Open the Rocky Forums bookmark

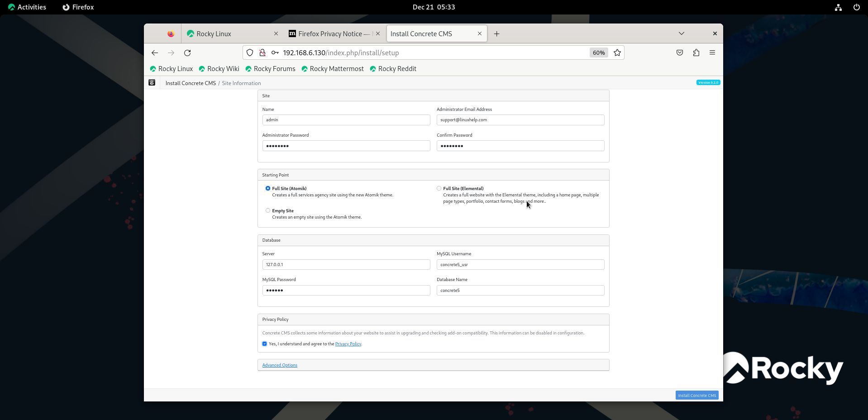pos(270,69)
